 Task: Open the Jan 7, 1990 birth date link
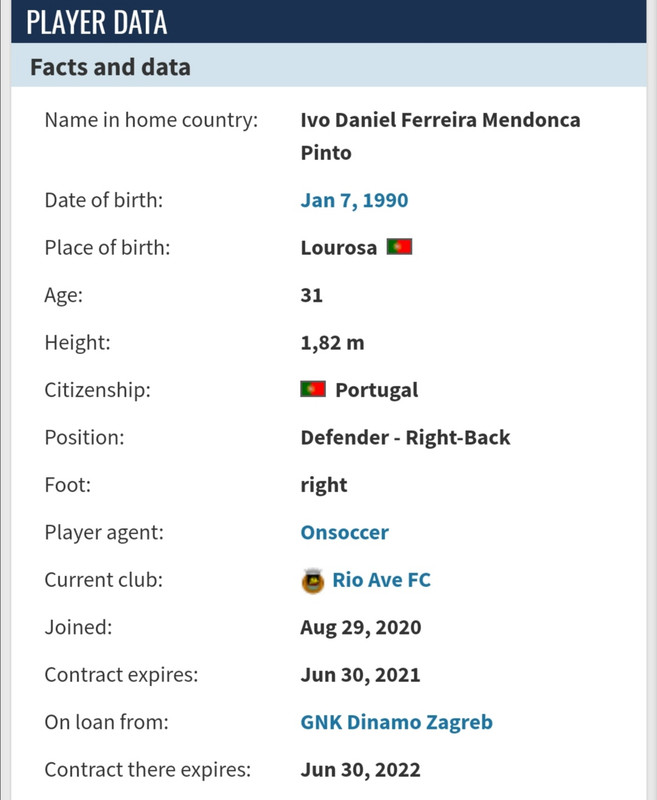click(x=354, y=200)
